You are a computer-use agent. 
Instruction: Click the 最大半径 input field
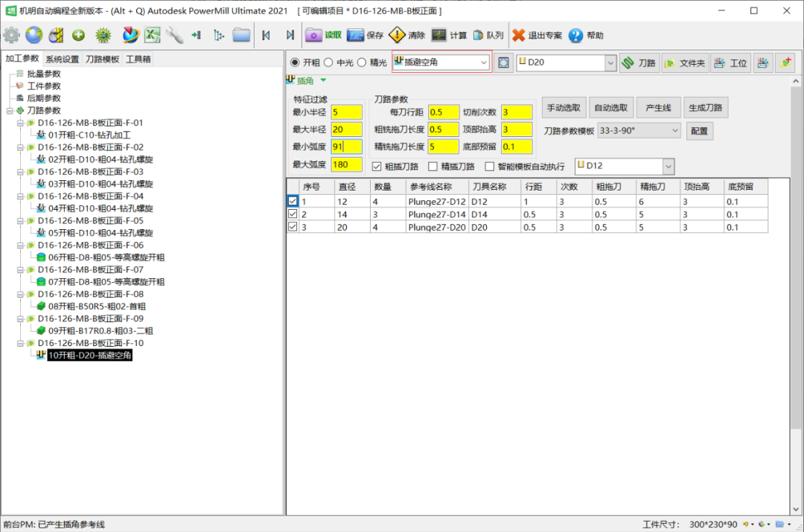(x=346, y=129)
